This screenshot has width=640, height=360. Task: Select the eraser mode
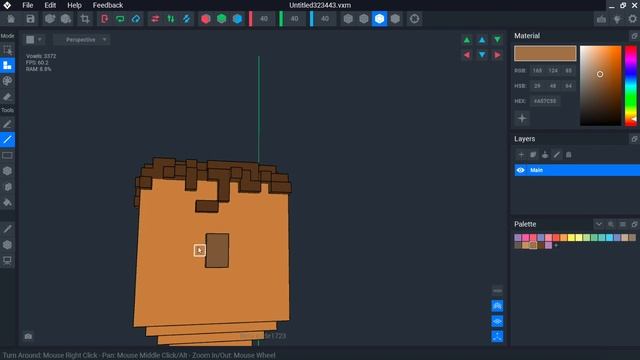[7, 96]
